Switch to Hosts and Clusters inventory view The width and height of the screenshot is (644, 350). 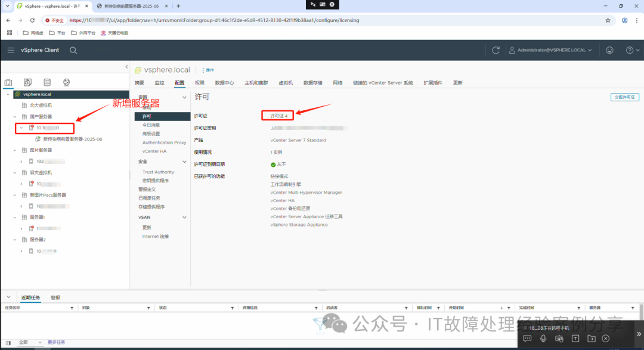(8, 82)
